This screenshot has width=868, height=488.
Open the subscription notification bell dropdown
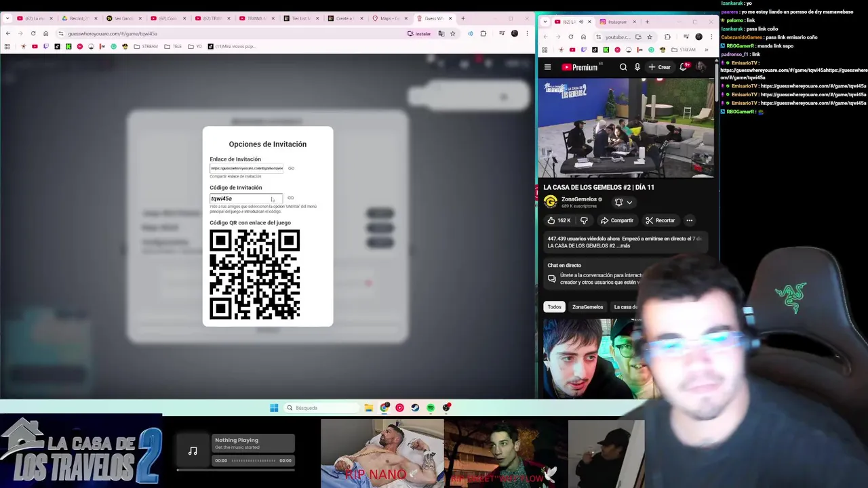623,202
